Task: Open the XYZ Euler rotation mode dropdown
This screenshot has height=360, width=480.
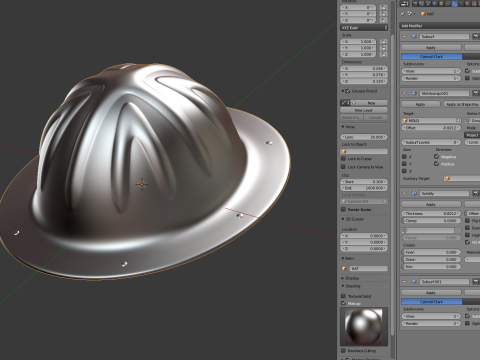Action: tap(364, 28)
